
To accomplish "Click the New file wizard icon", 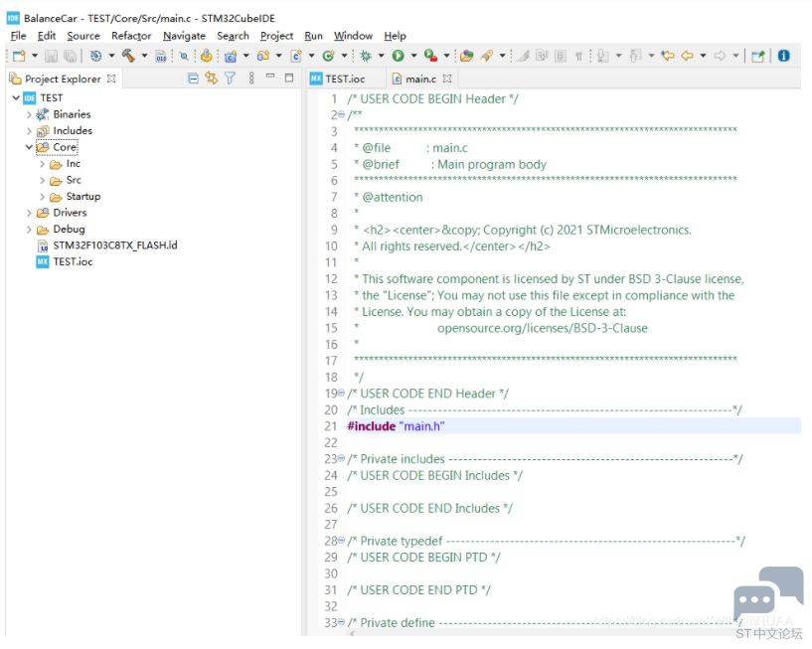I will pyautogui.click(x=19, y=56).
